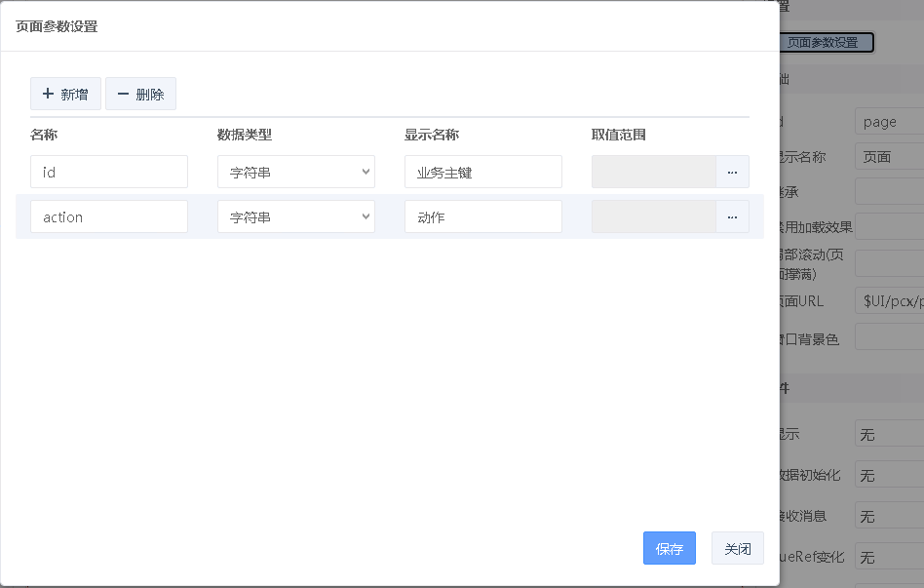Click the 页面参数设置 button in the right panel
The width and height of the screenshot is (924, 588).
coord(826,43)
